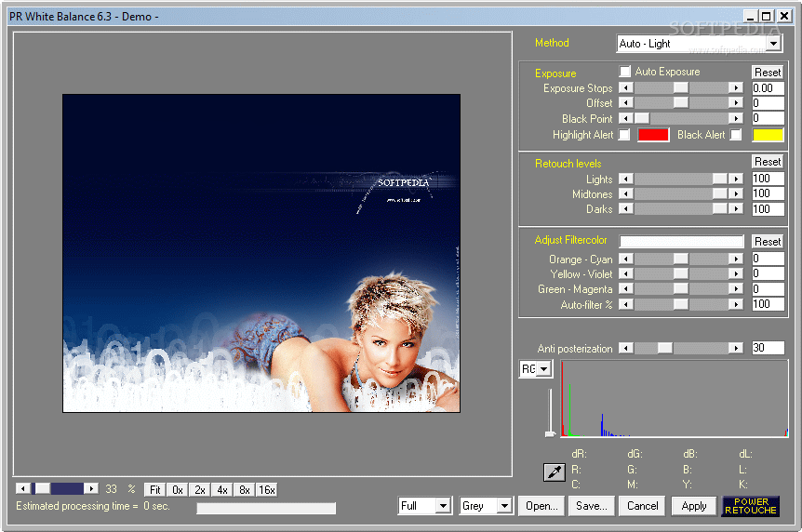Click the Adjust Filtercolor preview bar

coord(681,241)
